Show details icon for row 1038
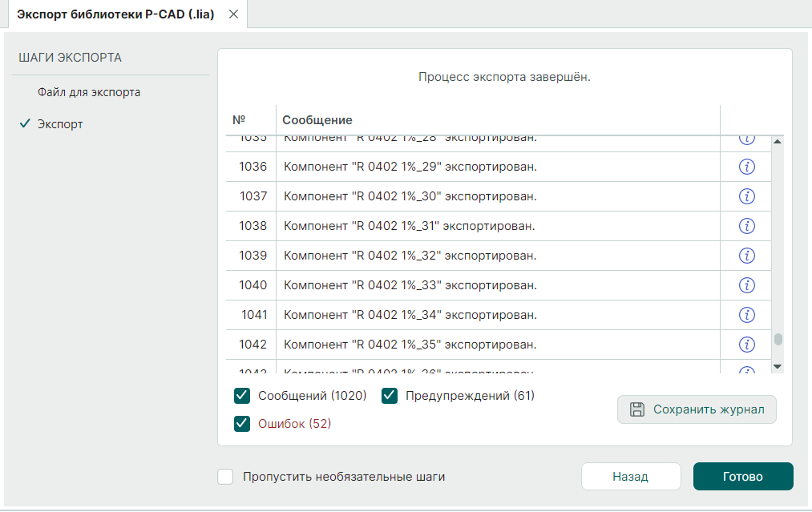This screenshot has width=812, height=512. point(746,226)
